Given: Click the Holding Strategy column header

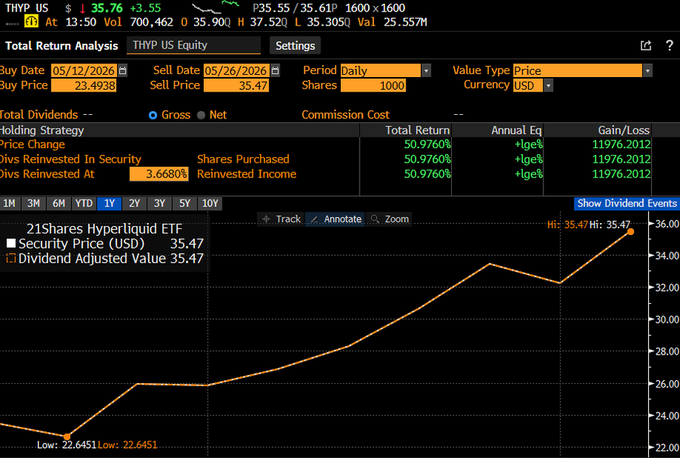Looking at the screenshot, I should coord(42,130).
